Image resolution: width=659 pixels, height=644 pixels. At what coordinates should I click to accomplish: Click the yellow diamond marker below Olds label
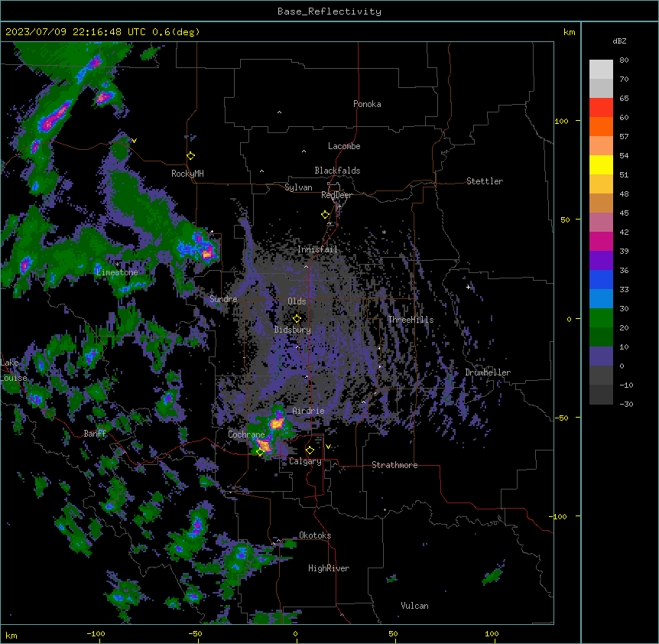[297, 319]
